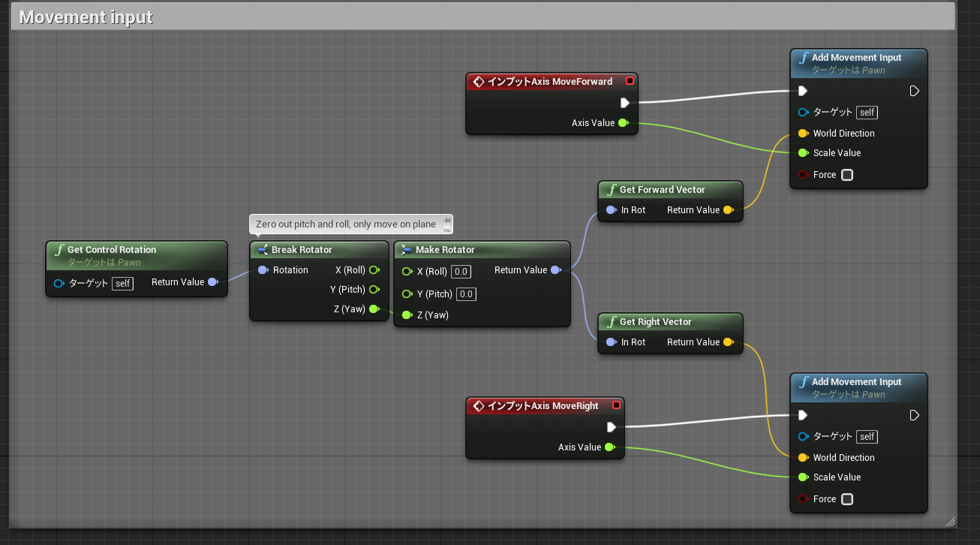Click Get Control Rotation Return Value pin
Screen dimensions: 980x545
[x=213, y=282]
